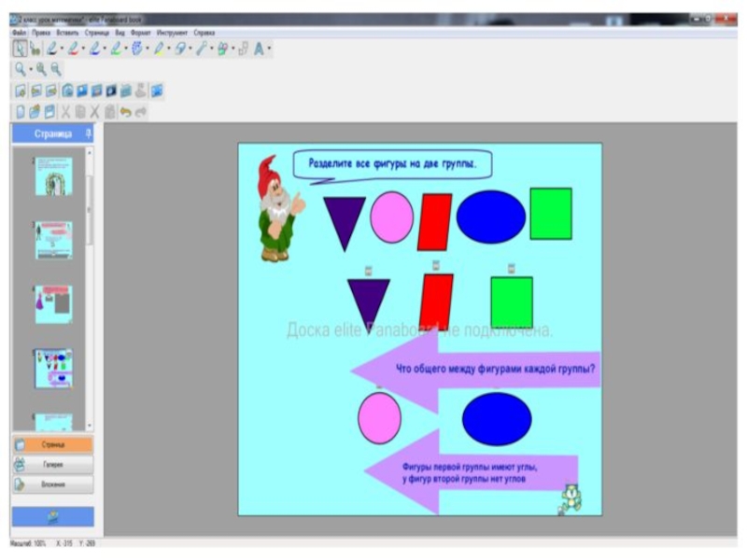This screenshot has width=747, height=560.
Task: Choose the blue pen tool
Action: (94, 49)
